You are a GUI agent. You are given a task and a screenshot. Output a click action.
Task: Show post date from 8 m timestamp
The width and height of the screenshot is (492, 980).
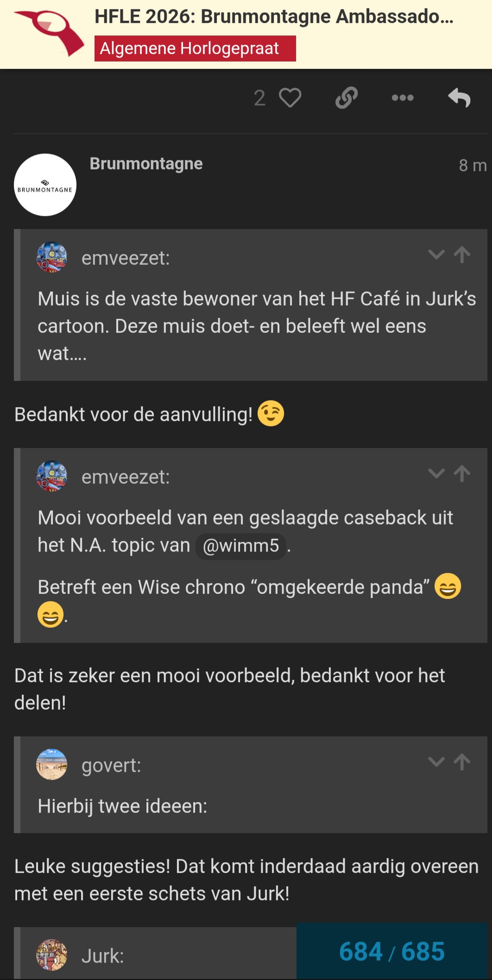pos(472,165)
